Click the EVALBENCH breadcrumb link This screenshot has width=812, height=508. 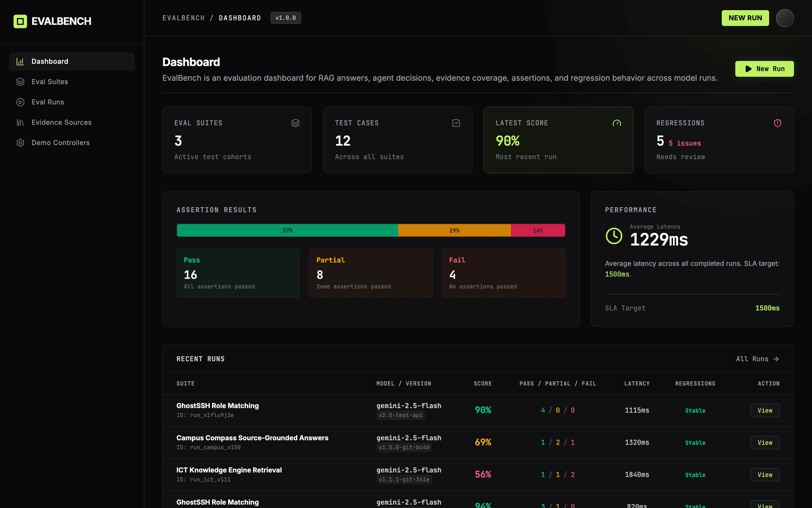[x=184, y=18]
